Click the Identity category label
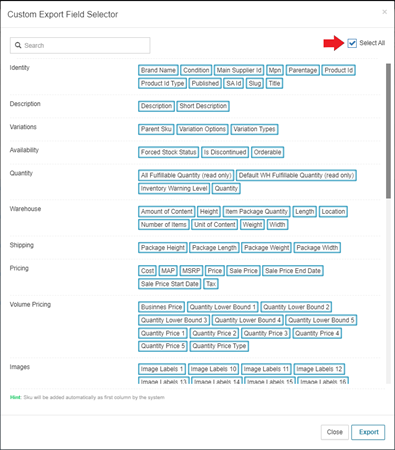The width and height of the screenshot is (395, 450). pos(20,68)
